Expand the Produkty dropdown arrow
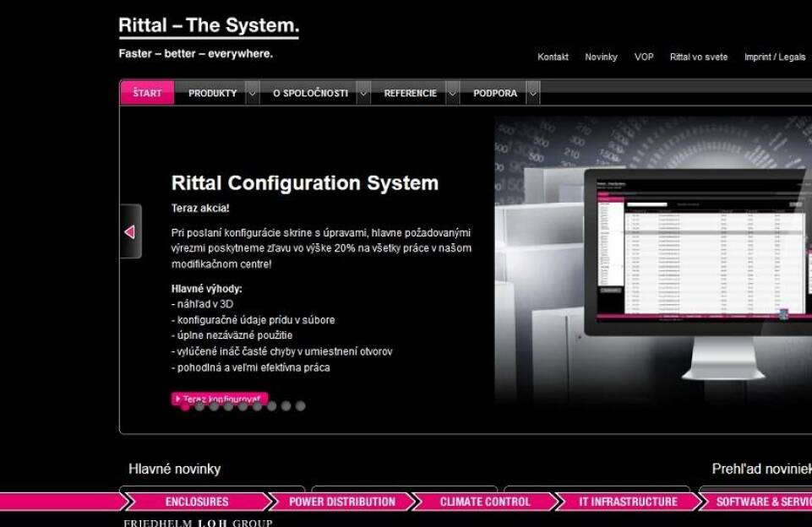 (x=252, y=94)
